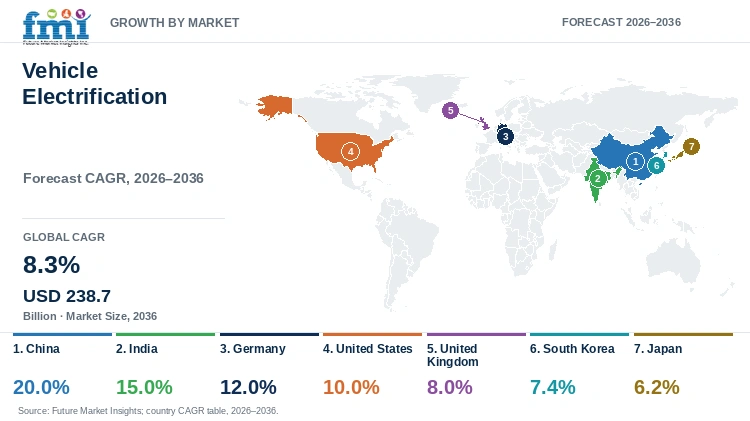Select map marker 4 on United States
Screen dimensions: 750x421
pyautogui.click(x=351, y=152)
